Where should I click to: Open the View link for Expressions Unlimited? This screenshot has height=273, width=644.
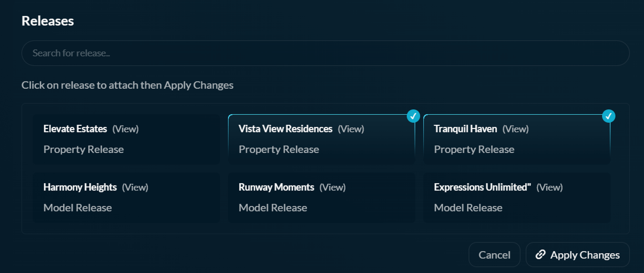click(550, 187)
